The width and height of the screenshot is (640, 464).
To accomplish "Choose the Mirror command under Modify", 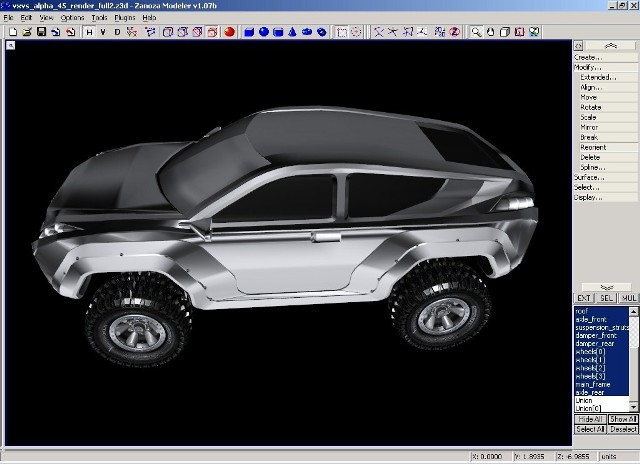I will [x=590, y=127].
